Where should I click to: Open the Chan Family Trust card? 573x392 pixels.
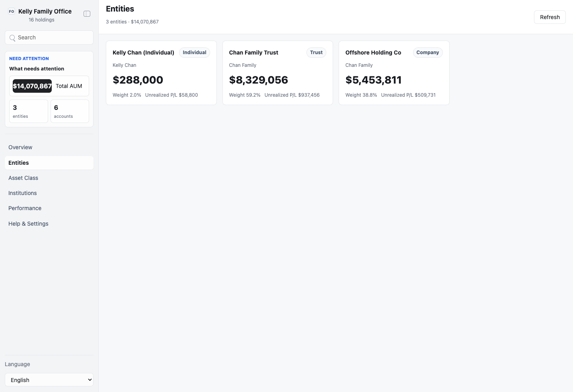pyautogui.click(x=278, y=73)
